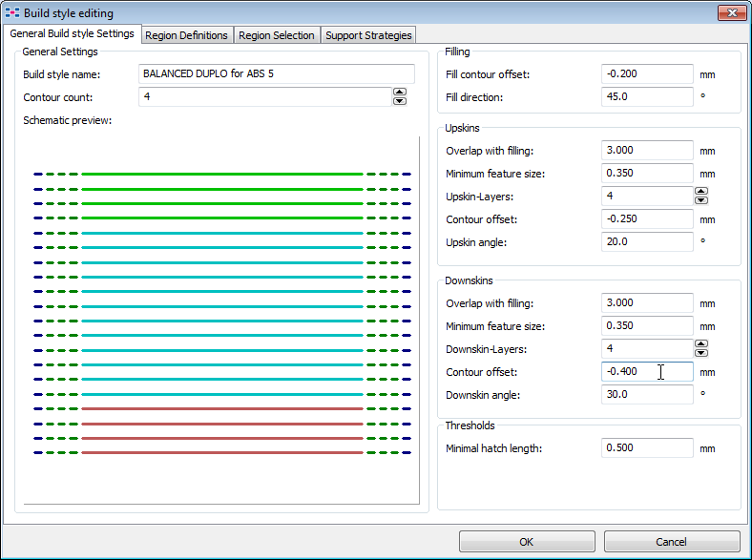
Task: Click the top green line in schematic preview
Action: coord(221,175)
